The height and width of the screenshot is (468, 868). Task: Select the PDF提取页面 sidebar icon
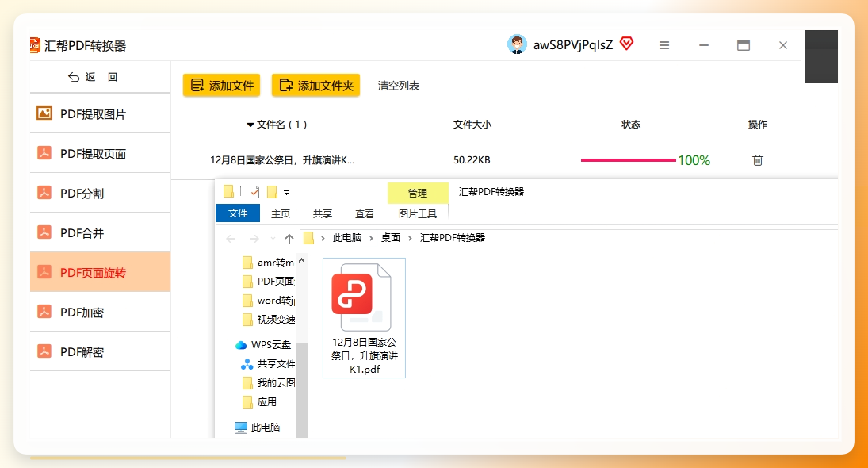click(44, 153)
